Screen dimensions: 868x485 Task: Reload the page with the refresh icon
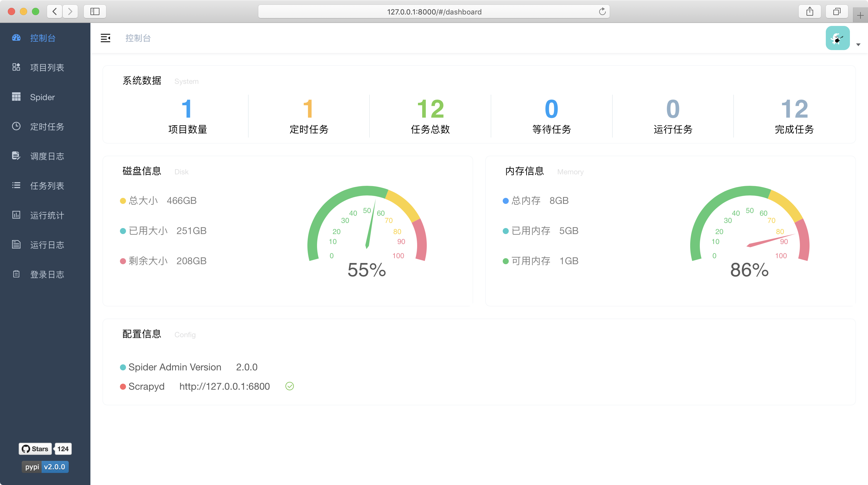coord(602,12)
